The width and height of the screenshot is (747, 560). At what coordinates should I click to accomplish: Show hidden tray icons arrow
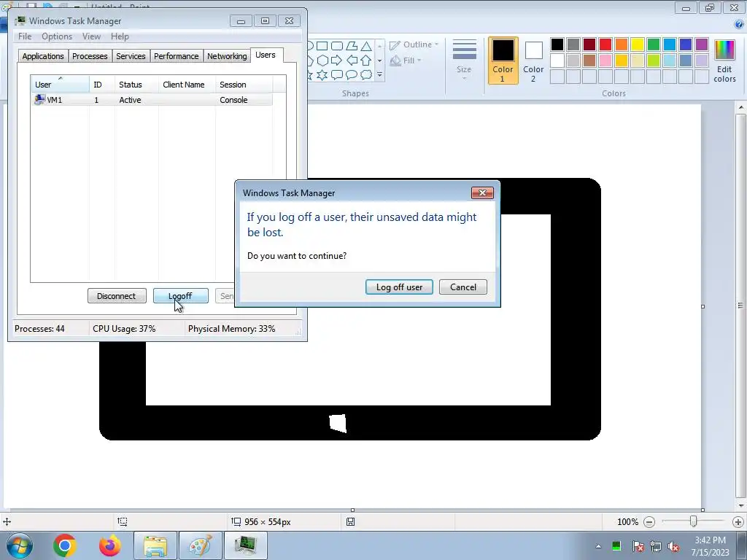coord(598,547)
